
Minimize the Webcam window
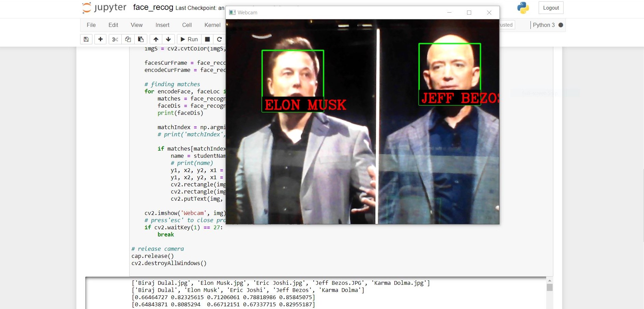pyautogui.click(x=449, y=13)
